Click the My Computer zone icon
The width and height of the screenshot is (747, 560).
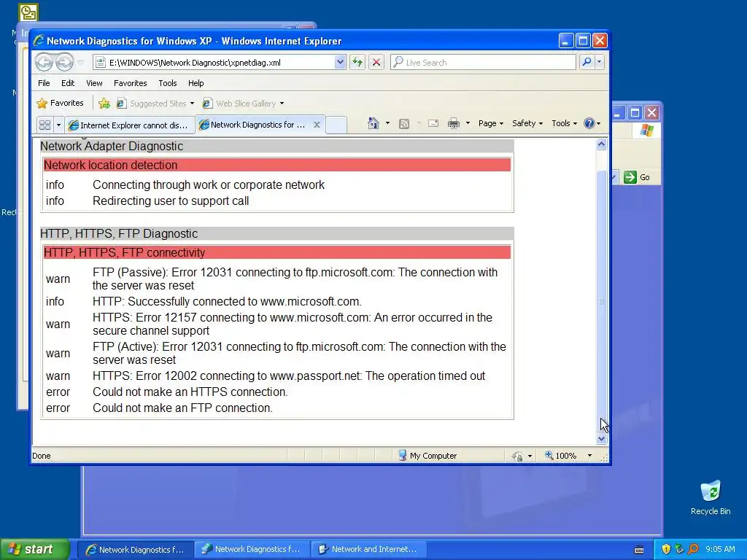pyautogui.click(x=402, y=455)
